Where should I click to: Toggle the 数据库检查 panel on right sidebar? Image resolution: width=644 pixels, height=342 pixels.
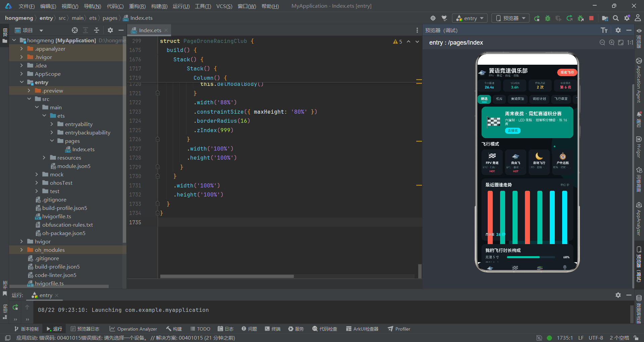coord(639,309)
